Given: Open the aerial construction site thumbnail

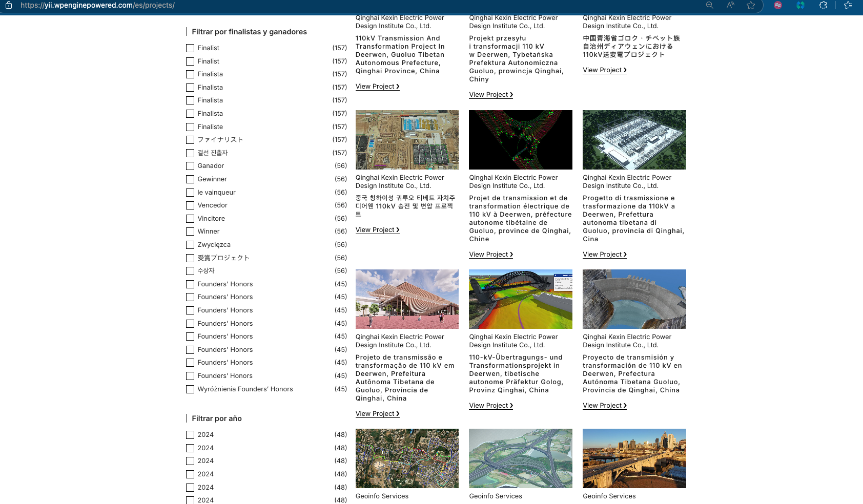Looking at the screenshot, I should 407,140.
